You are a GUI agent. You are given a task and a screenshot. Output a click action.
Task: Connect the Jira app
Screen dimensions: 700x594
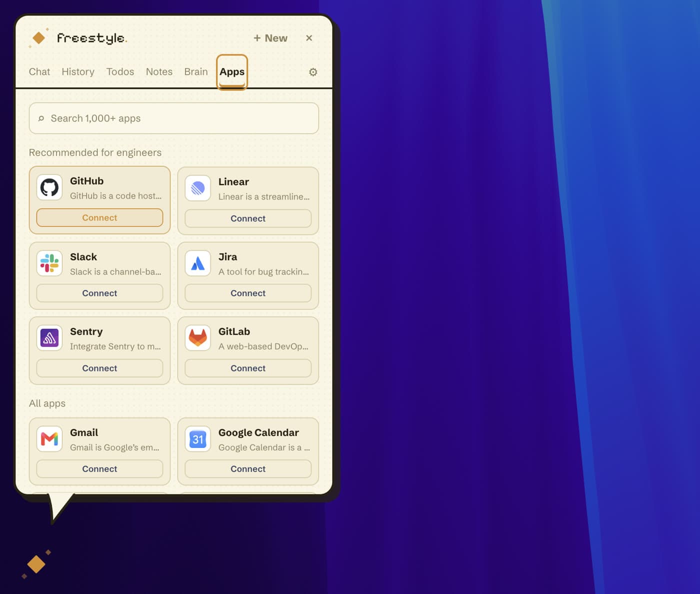coord(248,293)
